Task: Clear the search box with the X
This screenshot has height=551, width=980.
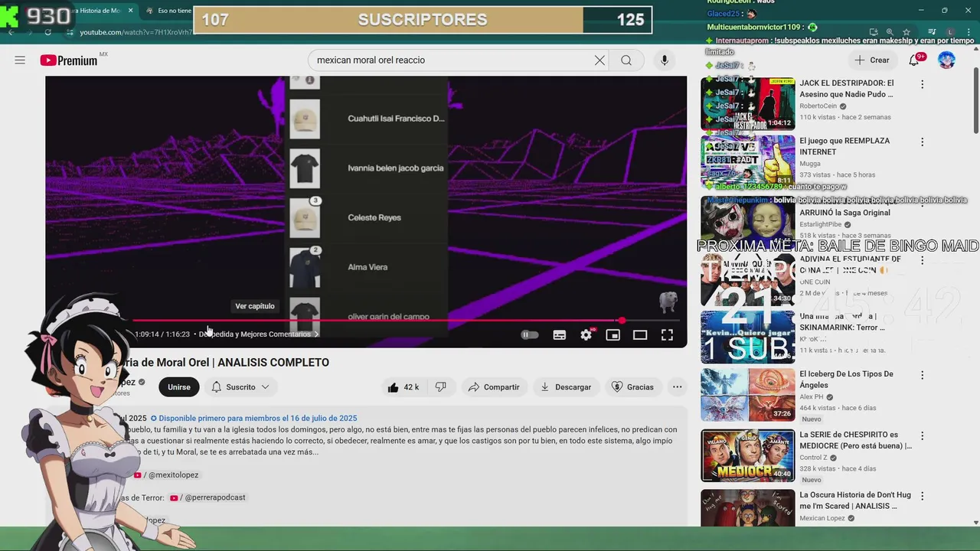Action: [599, 60]
